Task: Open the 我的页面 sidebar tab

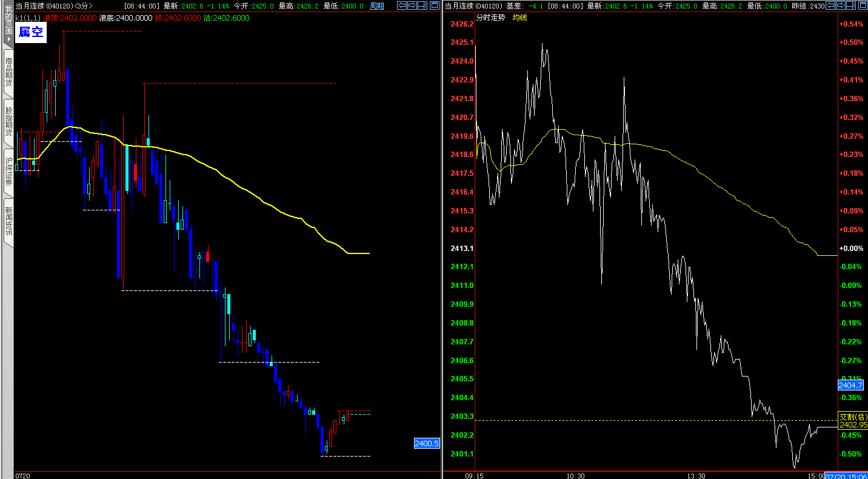Action: click(x=8, y=22)
